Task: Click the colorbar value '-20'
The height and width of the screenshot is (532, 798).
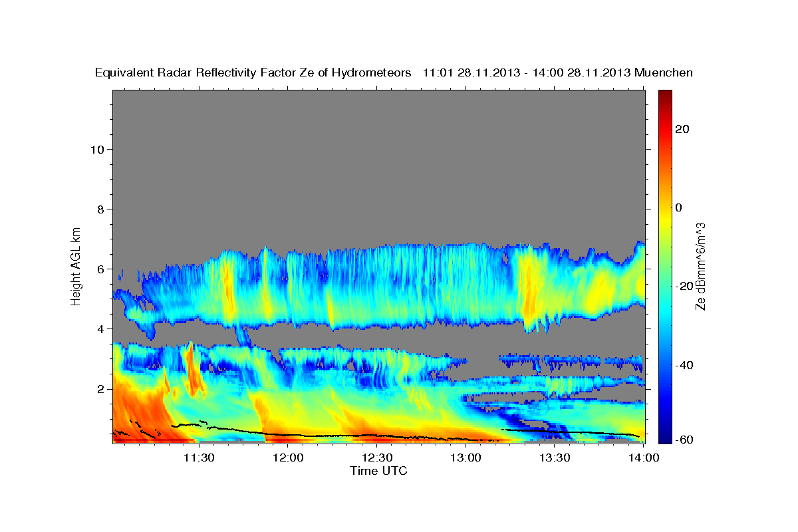Action: pos(684,286)
